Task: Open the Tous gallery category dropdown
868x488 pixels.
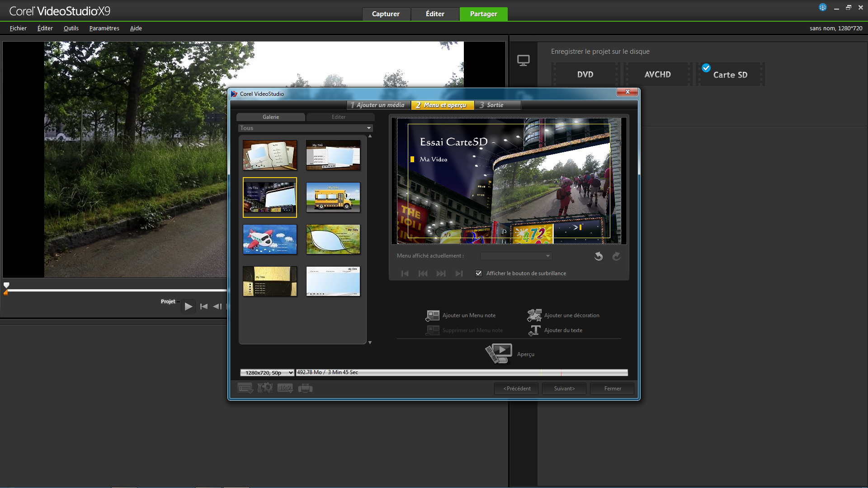Action: (306, 128)
